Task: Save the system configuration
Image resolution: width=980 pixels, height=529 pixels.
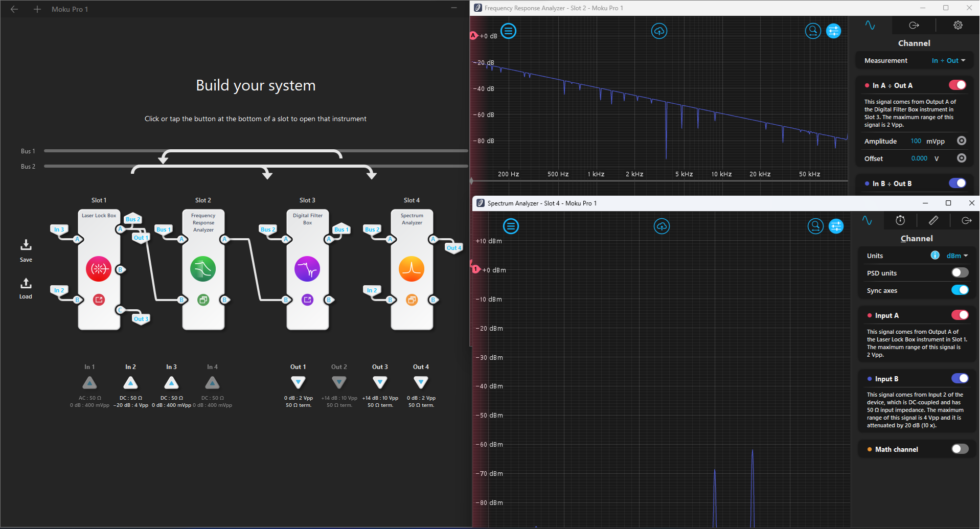Action: pyautogui.click(x=26, y=250)
